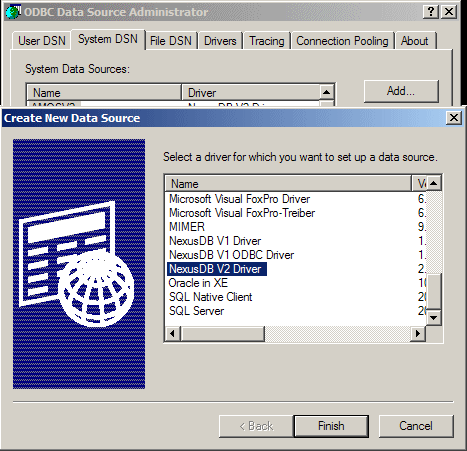Close the Create New Data Source dialog
The width and height of the screenshot is (467, 451).
coord(454,118)
